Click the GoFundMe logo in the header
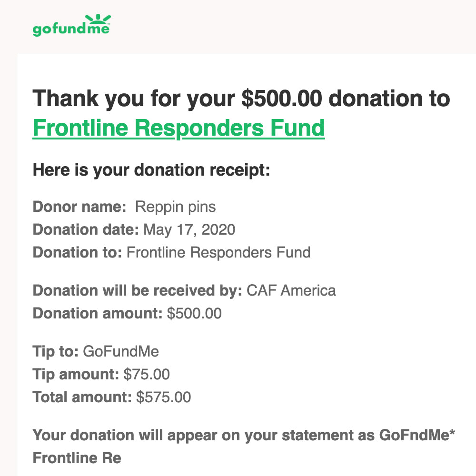This screenshot has height=476, width=476. pyautogui.click(x=71, y=26)
